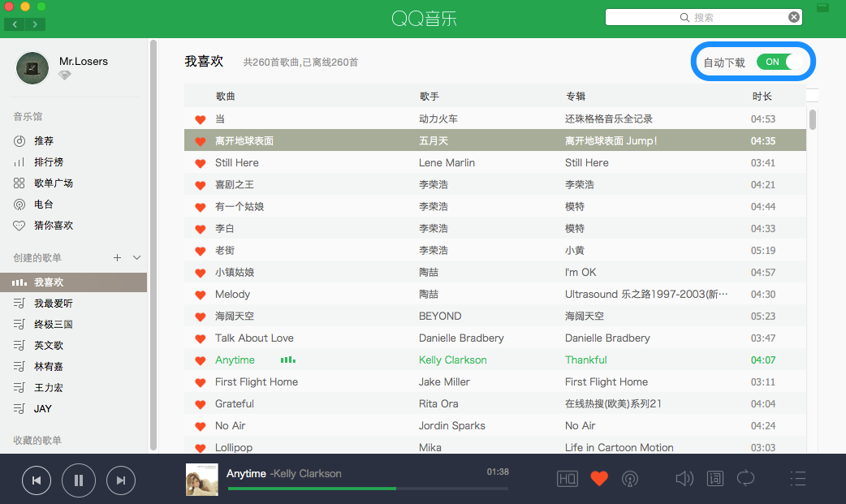Collapse the 创建的歌单 section chevron
Viewport: 846px width, 504px height.
(137, 257)
